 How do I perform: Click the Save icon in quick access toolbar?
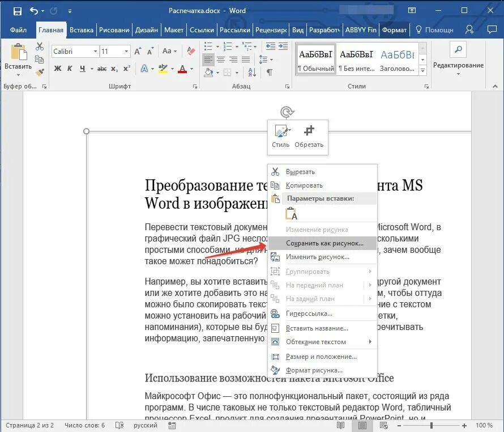pyautogui.click(x=18, y=11)
